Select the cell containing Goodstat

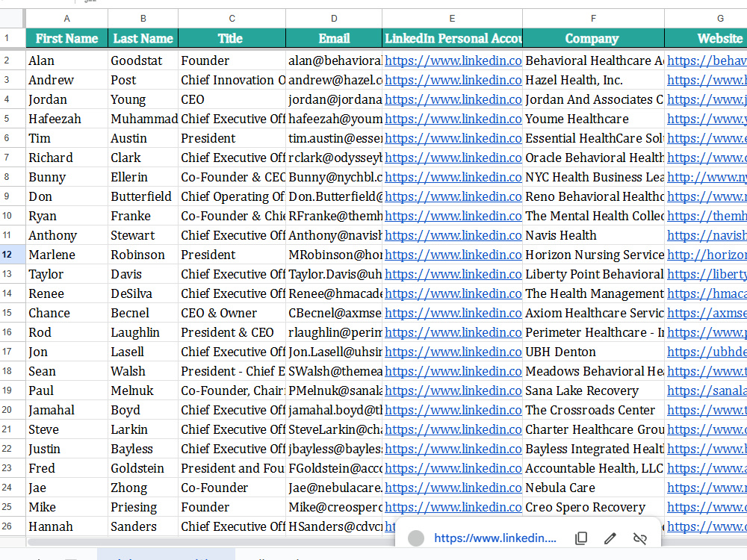143,60
